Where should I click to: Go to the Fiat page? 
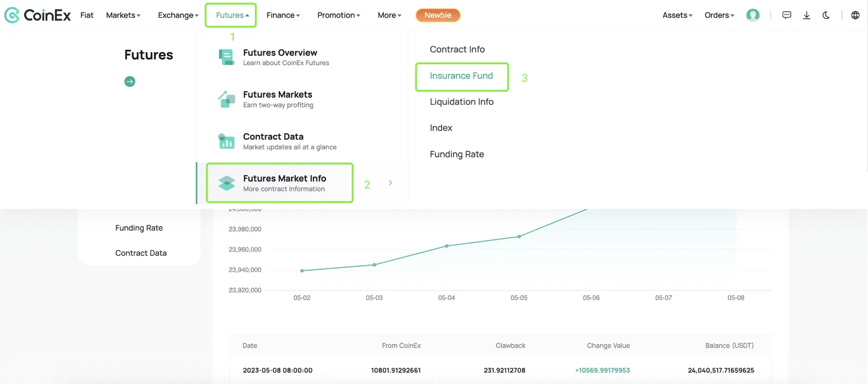tap(87, 15)
